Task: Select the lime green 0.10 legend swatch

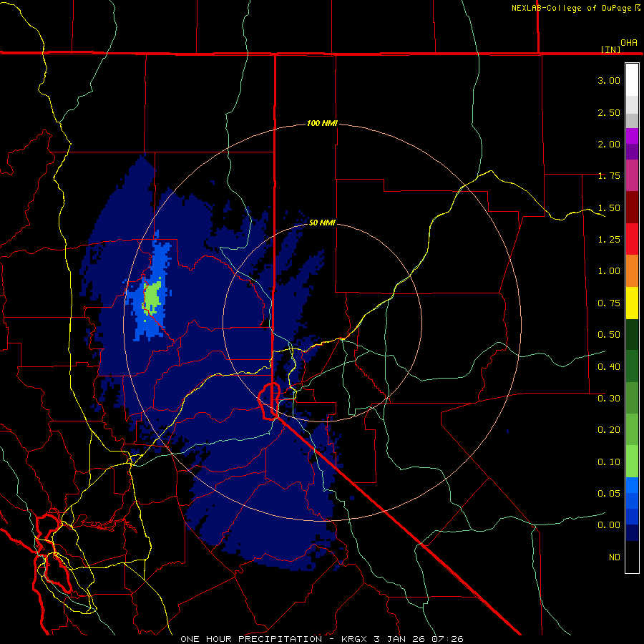Action: [x=632, y=462]
